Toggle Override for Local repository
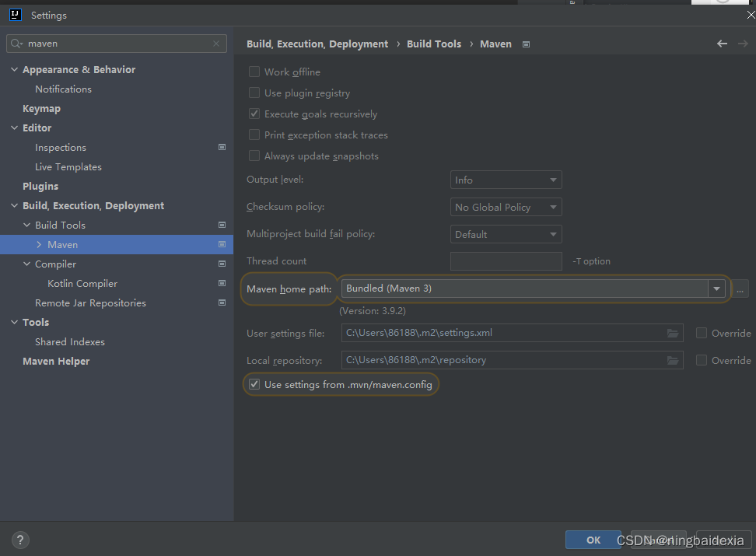The height and width of the screenshot is (556, 756). coord(702,360)
